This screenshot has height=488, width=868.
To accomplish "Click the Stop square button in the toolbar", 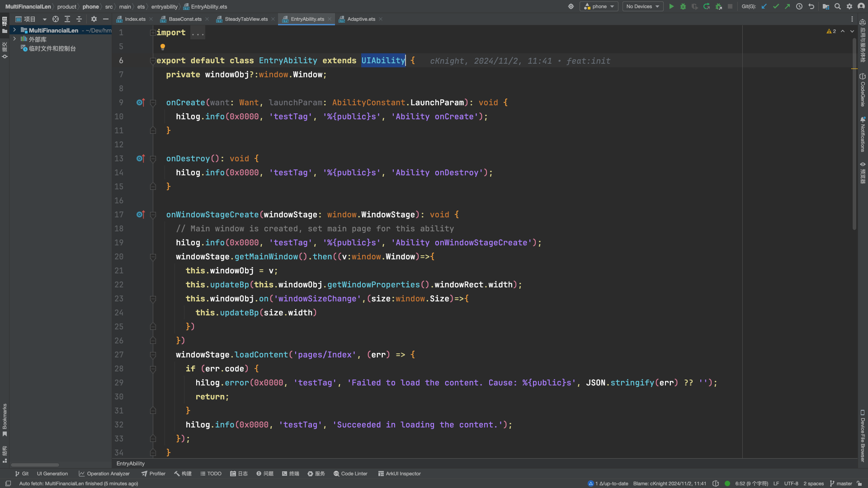I will coord(730,6).
